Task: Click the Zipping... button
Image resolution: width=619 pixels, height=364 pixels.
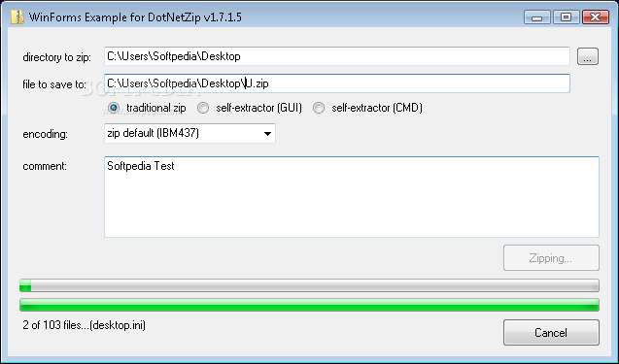Action: click(551, 258)
